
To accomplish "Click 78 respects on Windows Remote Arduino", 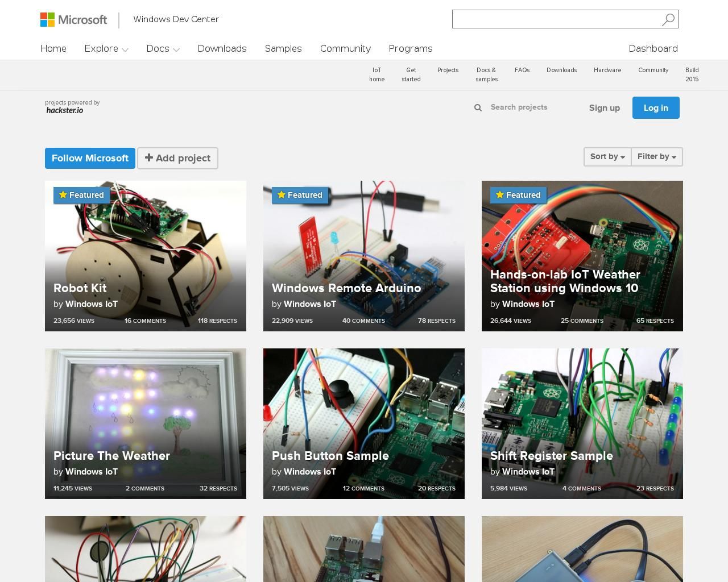I will (x=437, y=321).
